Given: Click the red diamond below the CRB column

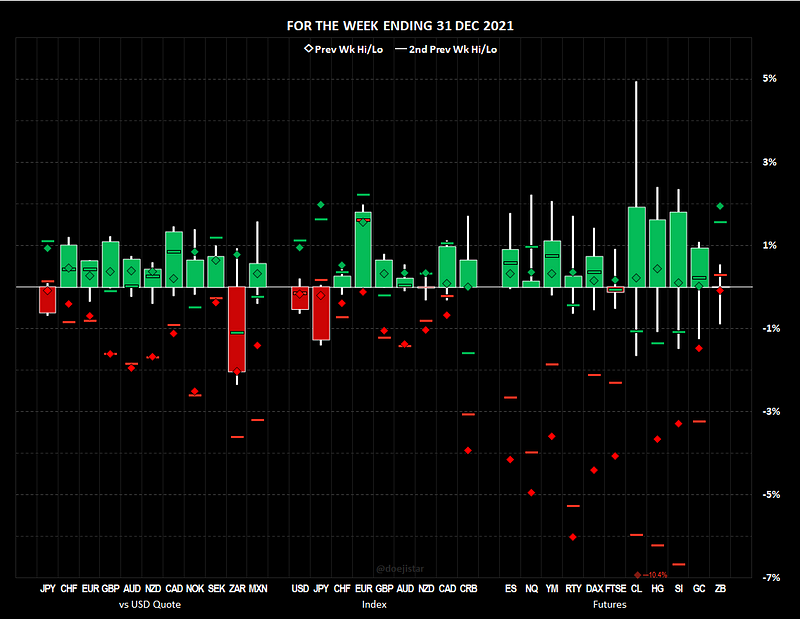Looking at the screenshot, I should click(x=468, y=451).
